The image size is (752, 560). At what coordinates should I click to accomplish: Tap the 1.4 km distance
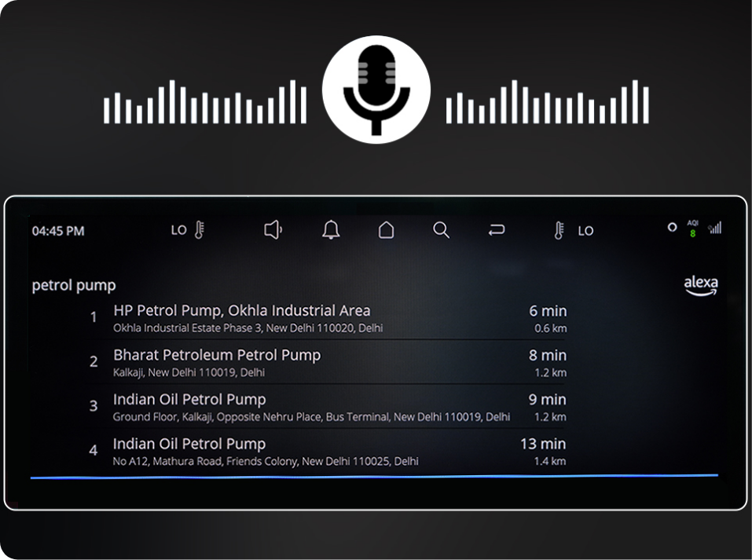click(549, 461)
